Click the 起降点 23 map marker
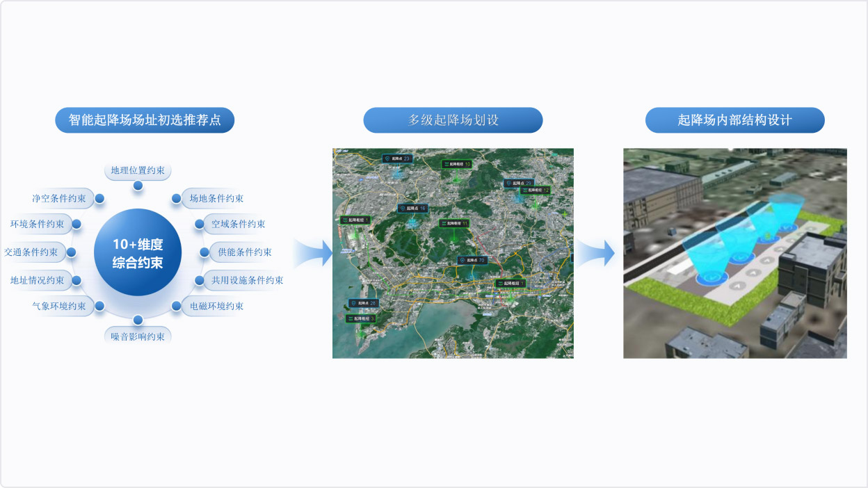The height and width of the screenshot is (488, 868). click(x=397, y=158)
